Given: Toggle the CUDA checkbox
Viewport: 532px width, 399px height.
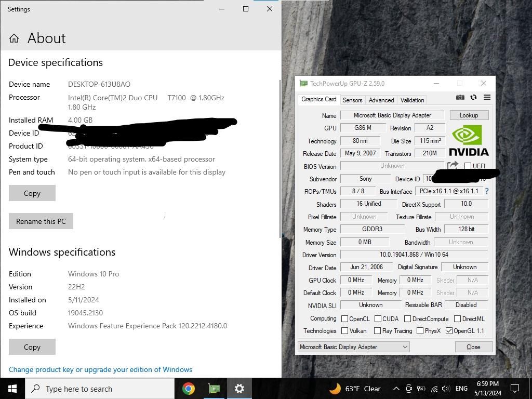Looking at the screenshot, I should coord(378,318).
